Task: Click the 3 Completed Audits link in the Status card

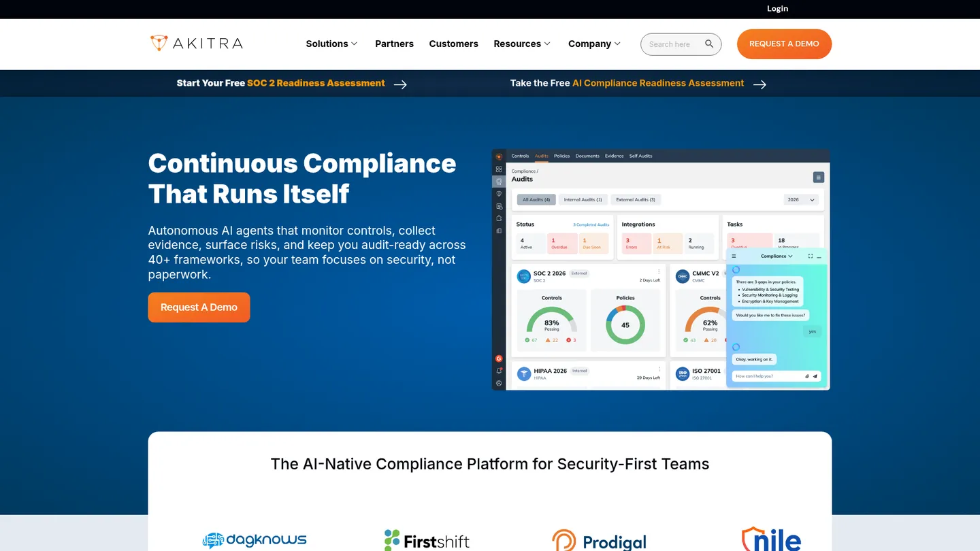Action: pyautogui.click(x=591, y=224)
